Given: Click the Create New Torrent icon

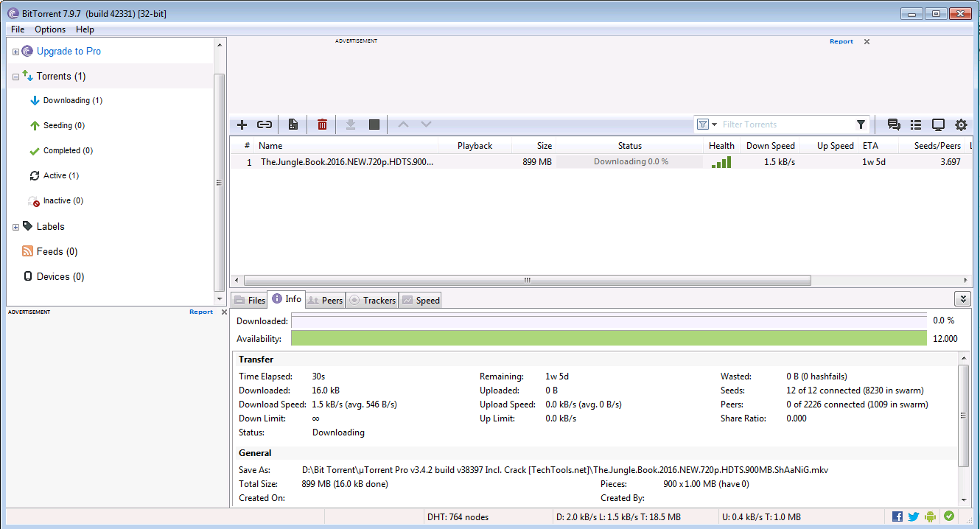Looking at the screenshot, I should click(x=293, y=125).
